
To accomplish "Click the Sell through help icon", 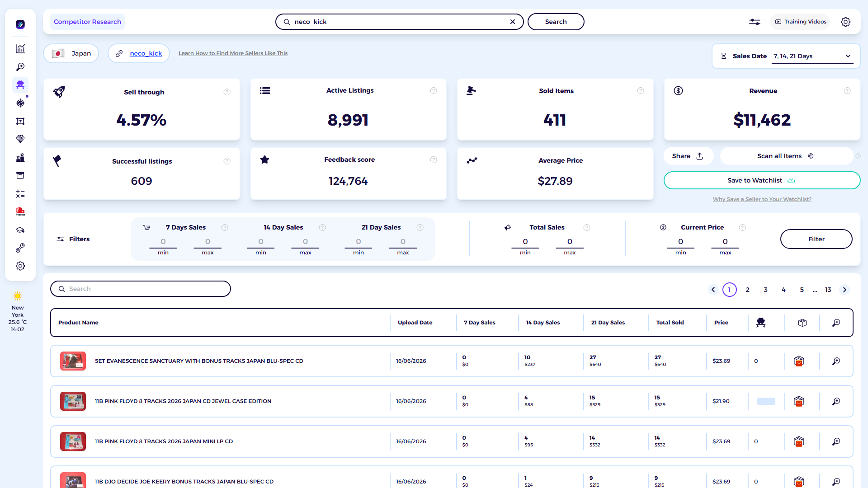I will (x=227, y=92).
